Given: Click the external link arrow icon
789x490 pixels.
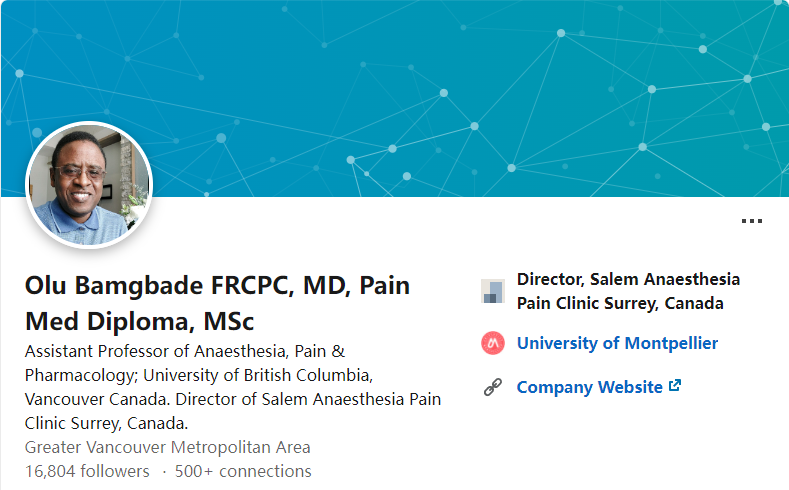Looking at the screenshot, I should point(675,385).
